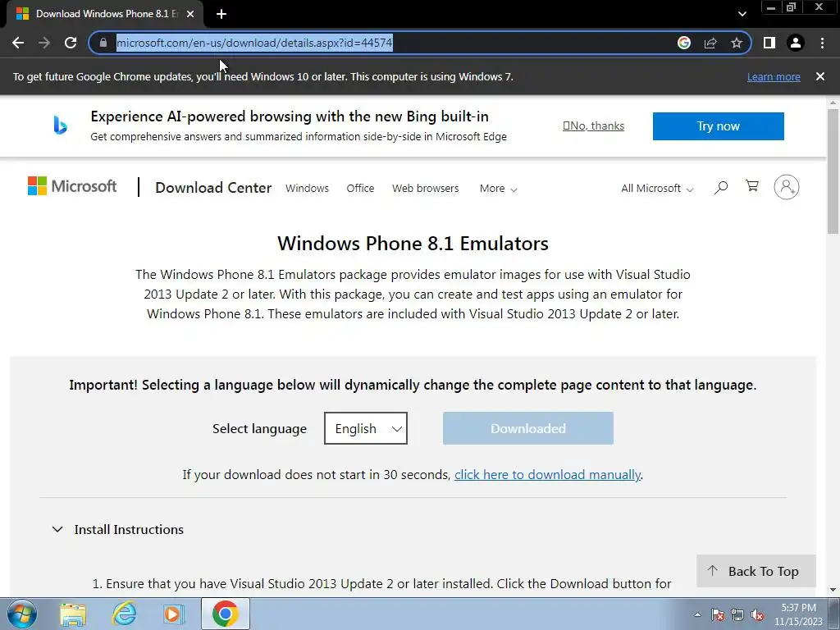Decline Bing offer with No, thanks

(x=594, y=126)
